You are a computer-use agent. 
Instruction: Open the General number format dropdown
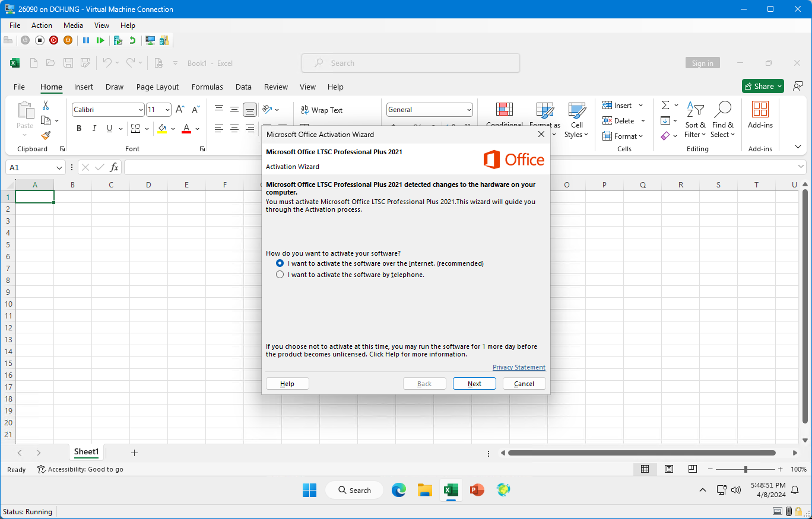[469, 110]
